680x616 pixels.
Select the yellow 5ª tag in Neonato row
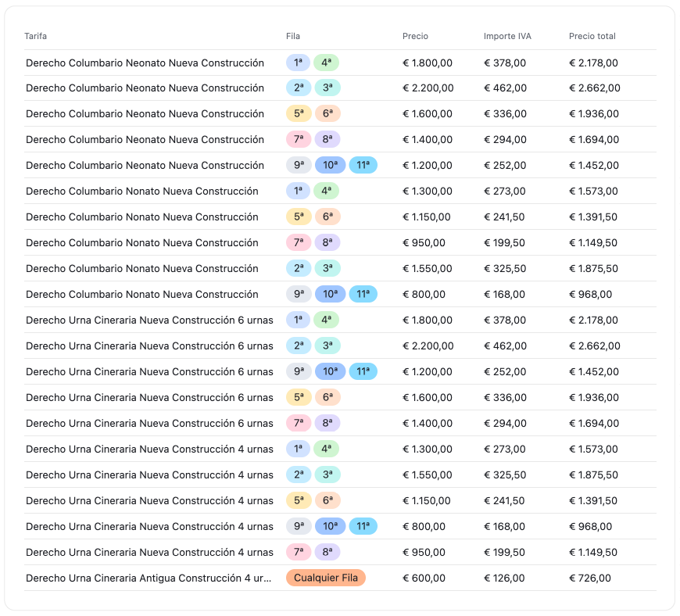(x=299, y=113)
